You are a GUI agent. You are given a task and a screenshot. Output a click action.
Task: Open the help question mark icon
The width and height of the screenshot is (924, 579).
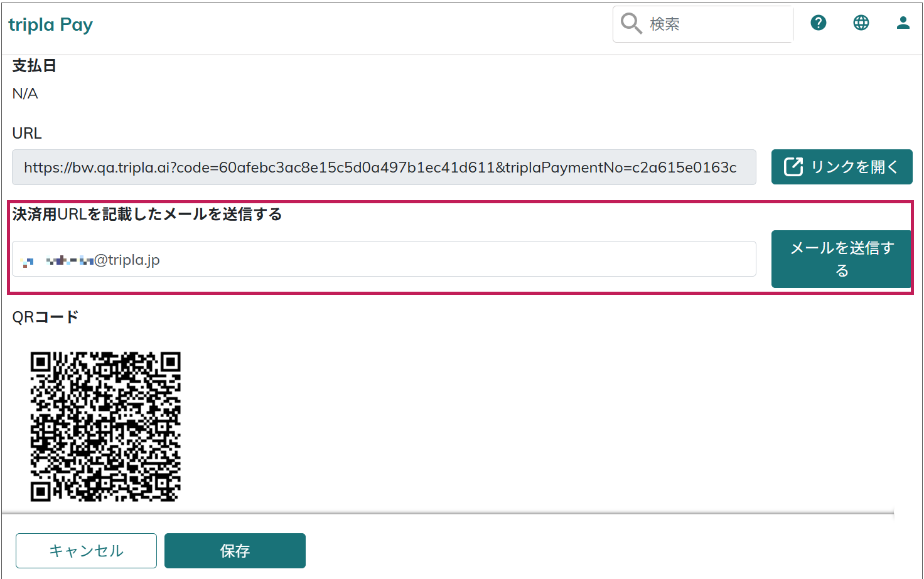[818, 23]
